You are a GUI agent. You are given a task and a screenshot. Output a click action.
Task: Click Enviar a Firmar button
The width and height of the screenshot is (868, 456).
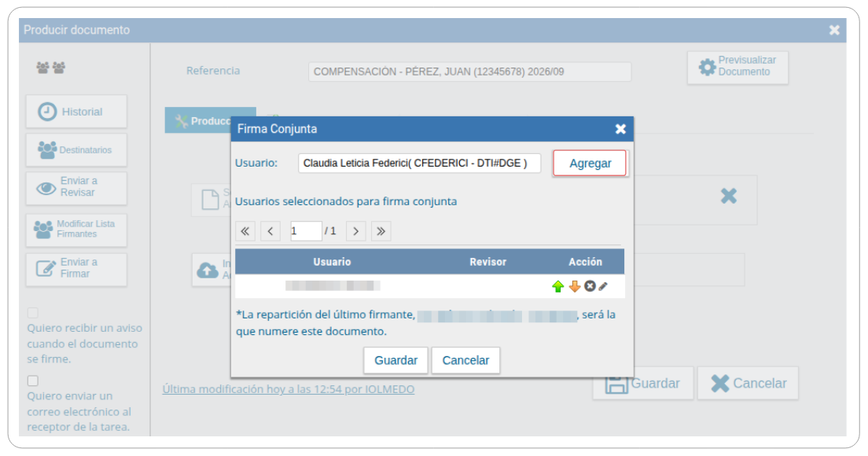(76, 270)
